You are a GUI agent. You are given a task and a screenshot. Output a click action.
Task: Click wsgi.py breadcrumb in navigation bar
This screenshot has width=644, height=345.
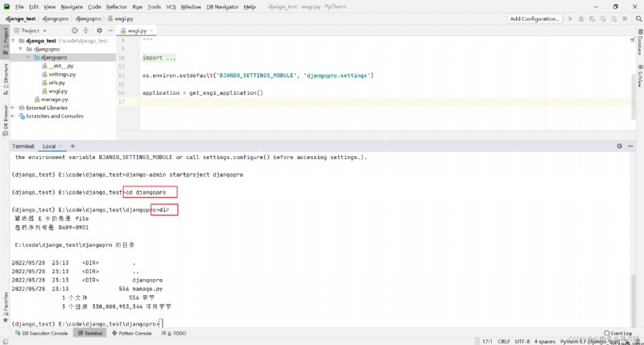coord(121,18)
